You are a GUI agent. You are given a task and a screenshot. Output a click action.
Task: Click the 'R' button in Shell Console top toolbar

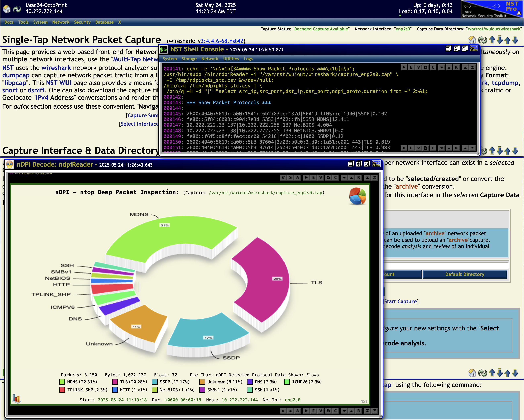click(x=456, y=67)
